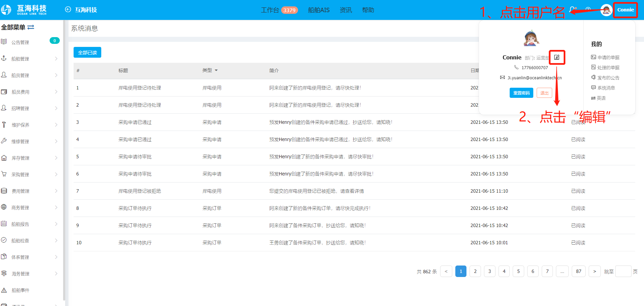Click the sidebar vertical scrollbar
The image size is (644, 306).
pyautogui.click(x=64, y=160)
